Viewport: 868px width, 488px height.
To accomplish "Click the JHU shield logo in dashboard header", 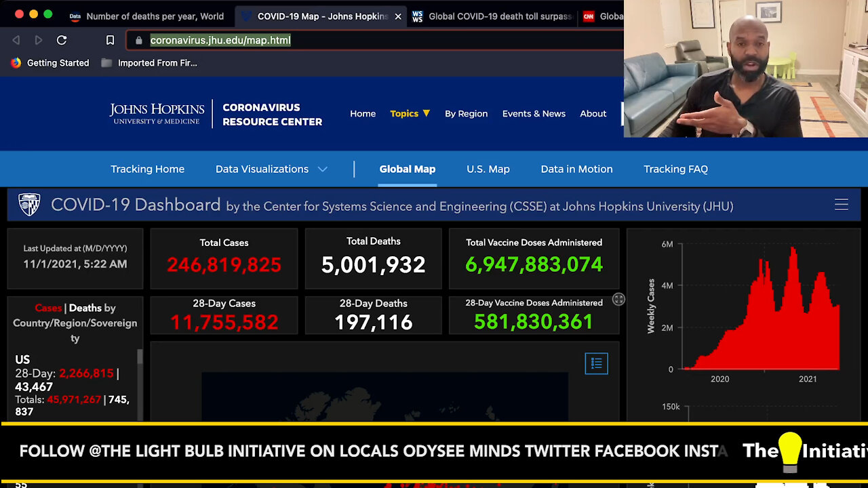I will pyautogui.click(x=29, y=205).
